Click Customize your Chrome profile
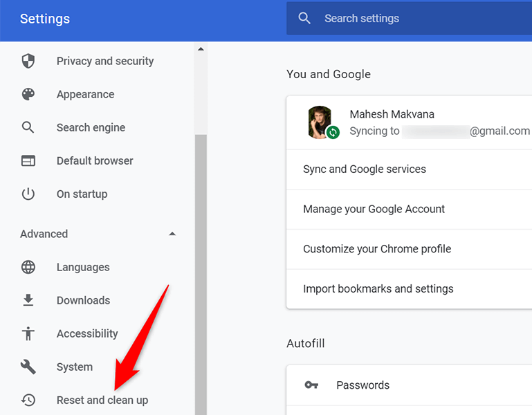The image size is (532, 415). pos(377,249)
